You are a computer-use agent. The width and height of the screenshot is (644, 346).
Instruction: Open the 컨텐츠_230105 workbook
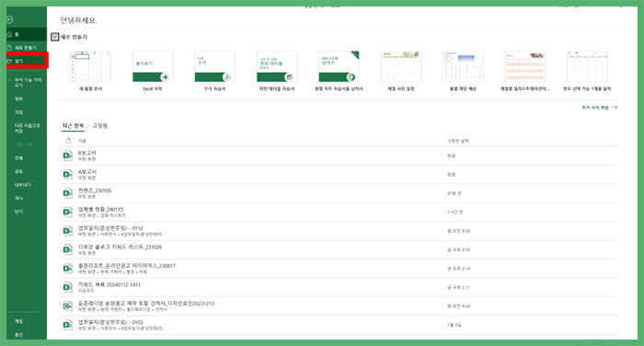click(x=339, y=193)
